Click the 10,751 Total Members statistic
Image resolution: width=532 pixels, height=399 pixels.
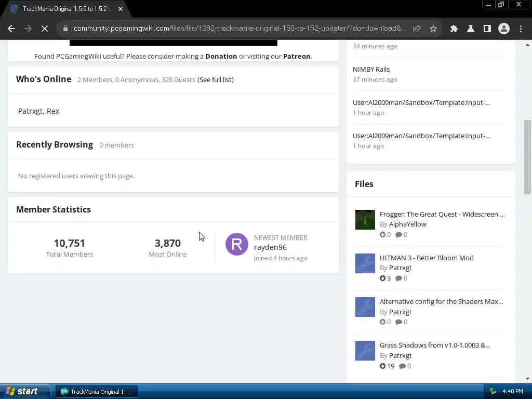pos(69,248)
